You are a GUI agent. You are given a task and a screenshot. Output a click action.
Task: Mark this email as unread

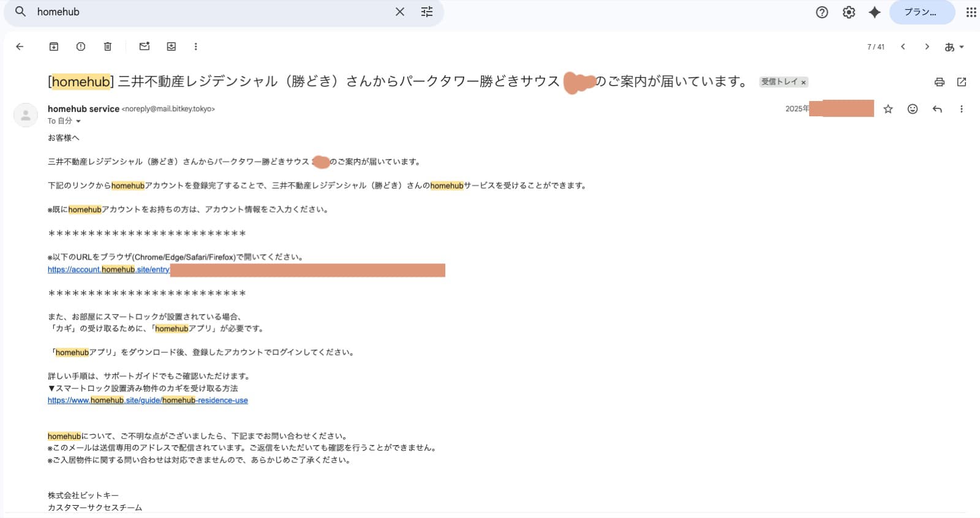click(x=145, y=47)
